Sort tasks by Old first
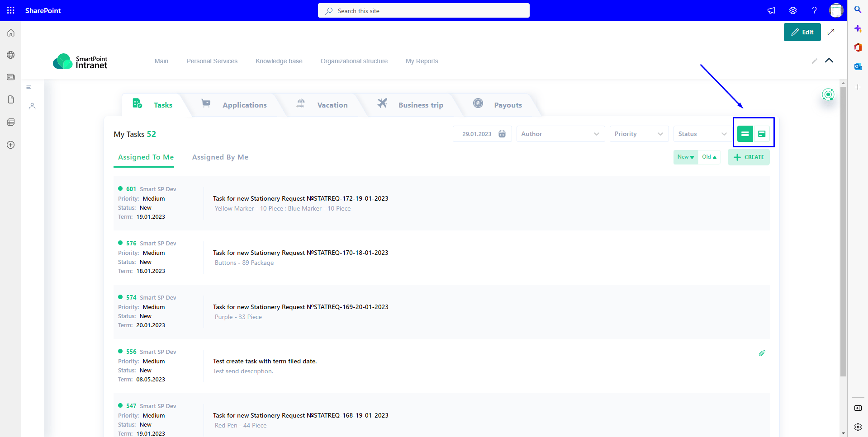This screenshot has width=868, height=437. pos(709,157)
